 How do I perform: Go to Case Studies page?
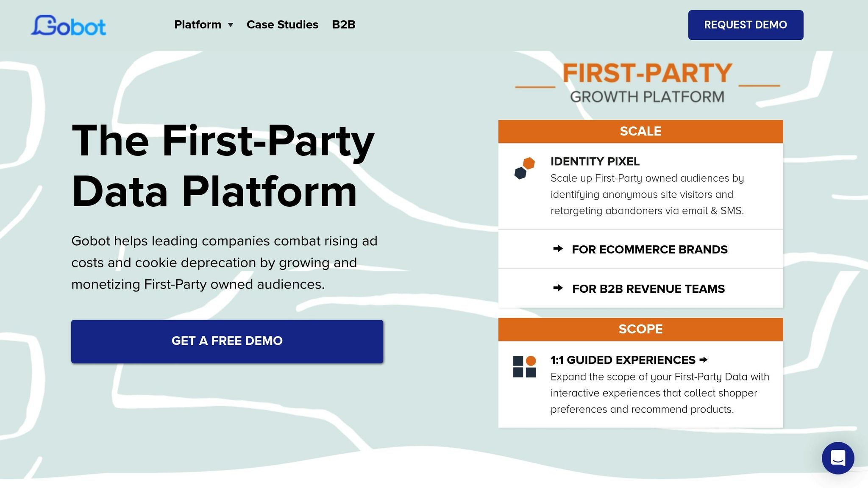click(x=282, y=25)
